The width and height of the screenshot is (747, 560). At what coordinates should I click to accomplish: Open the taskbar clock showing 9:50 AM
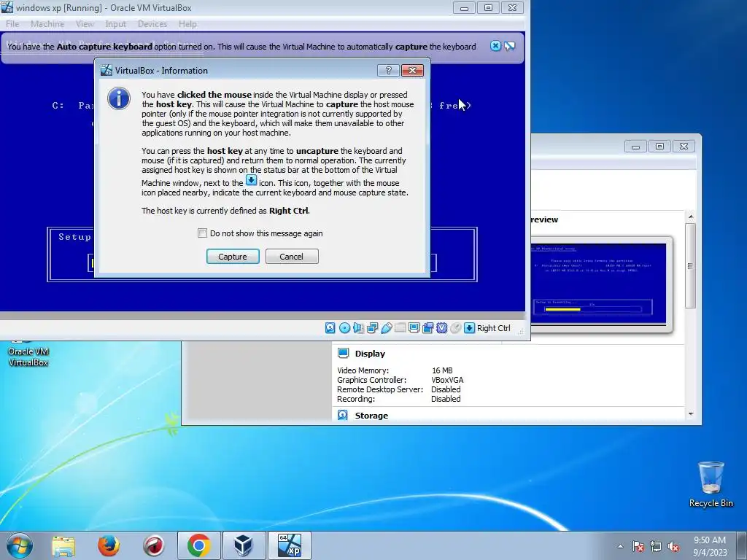tap(710, 545)
